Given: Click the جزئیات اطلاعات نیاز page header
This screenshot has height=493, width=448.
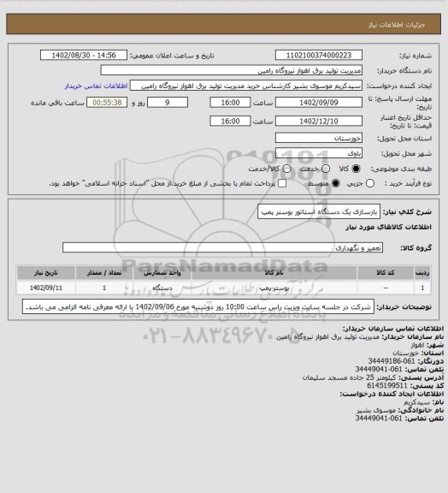Looking at the screenshot, I should (397, 25).
